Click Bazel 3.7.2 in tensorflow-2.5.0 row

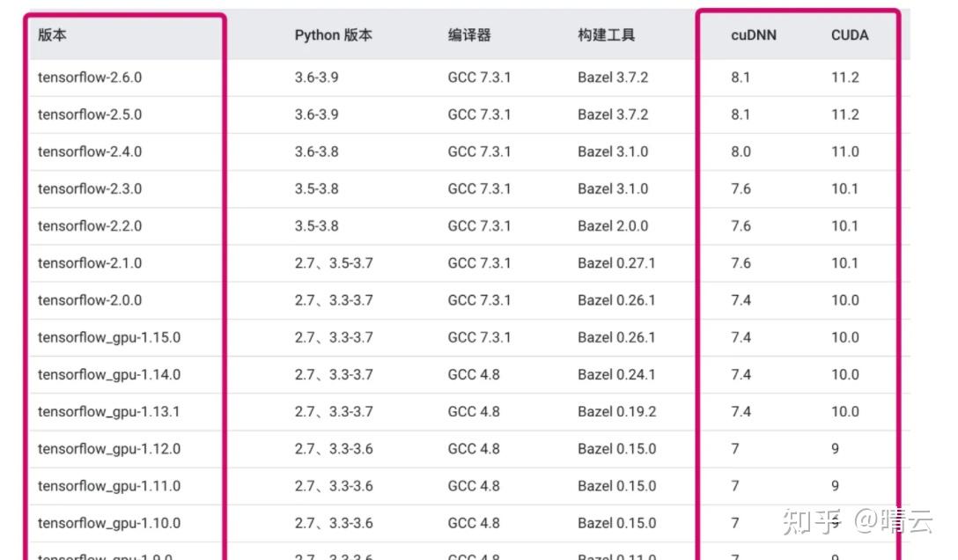coord(613,114)
